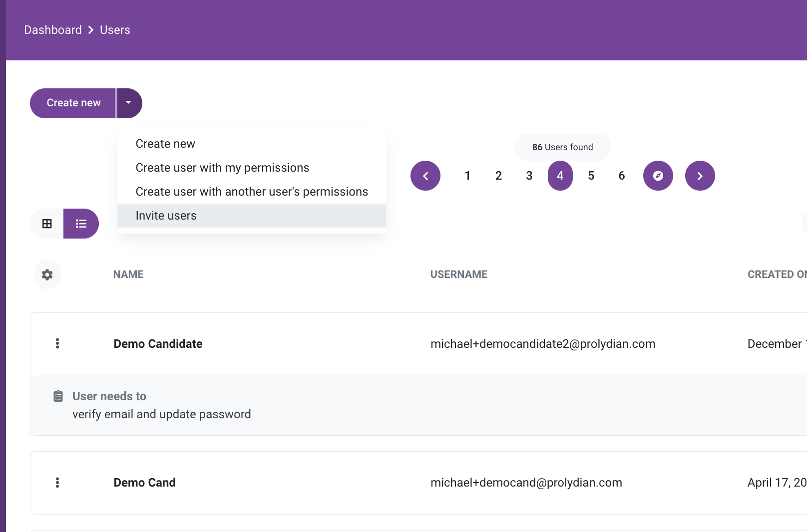Screen dimensions: 807x532
Task: Open actions menu for Demo Cand
Action: (57, 483)
